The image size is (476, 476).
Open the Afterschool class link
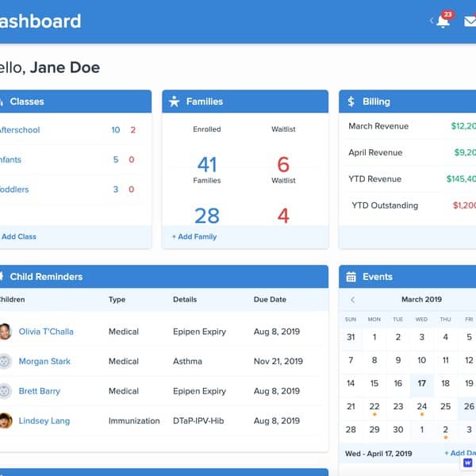pyautogui.click(x=19, y=130)
